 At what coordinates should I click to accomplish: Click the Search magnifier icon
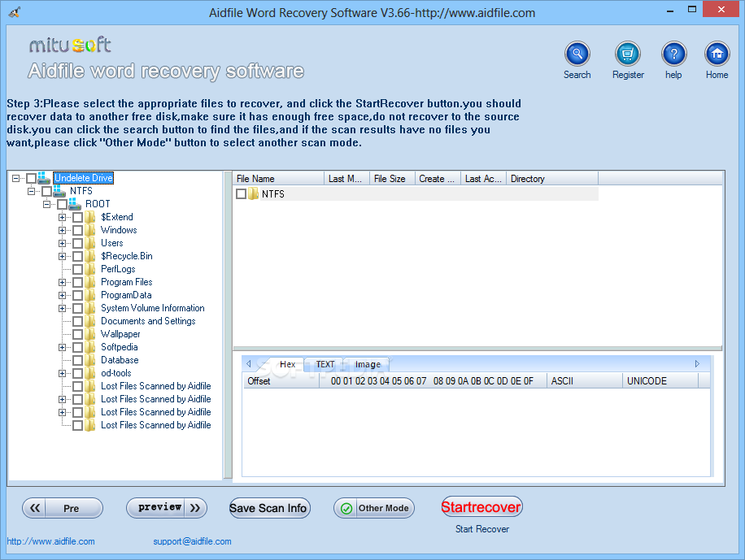(x=577, y=54)
